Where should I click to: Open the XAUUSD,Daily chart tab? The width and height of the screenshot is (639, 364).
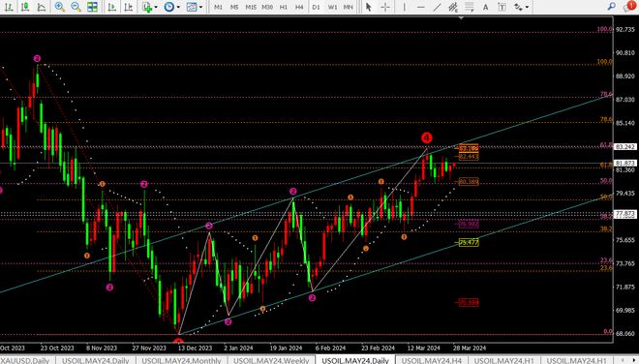[24, 360]
